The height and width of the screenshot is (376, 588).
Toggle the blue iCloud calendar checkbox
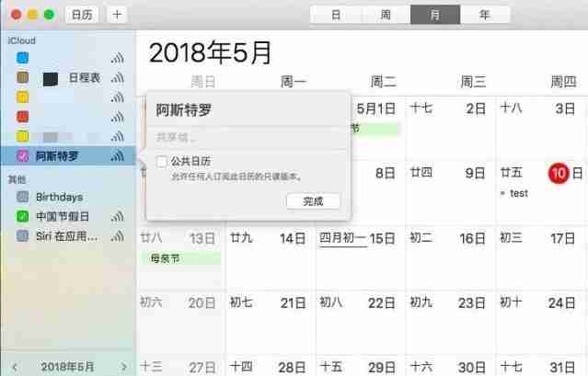pos(22,58)
